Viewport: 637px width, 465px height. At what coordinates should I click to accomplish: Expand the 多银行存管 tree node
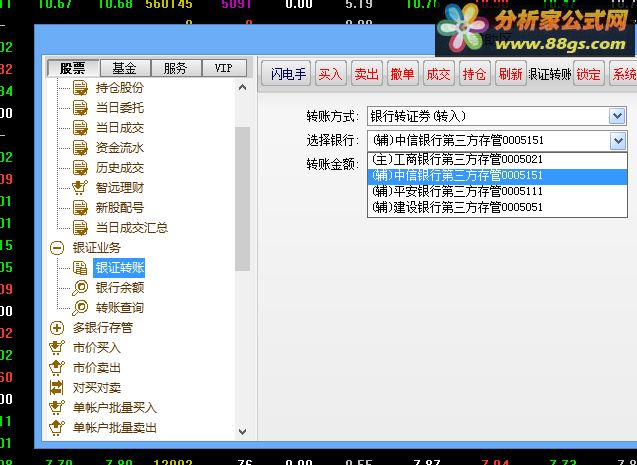click(x=57, y=328)
